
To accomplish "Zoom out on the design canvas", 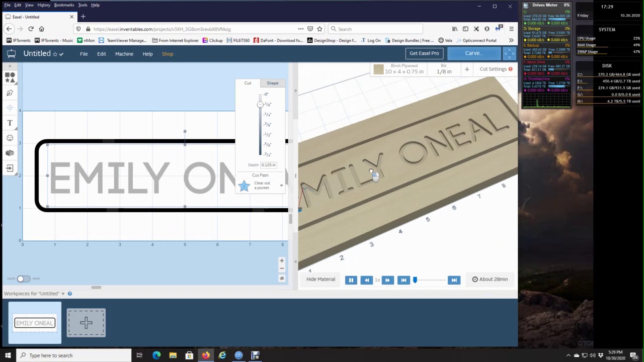I will tap(282, 269).
